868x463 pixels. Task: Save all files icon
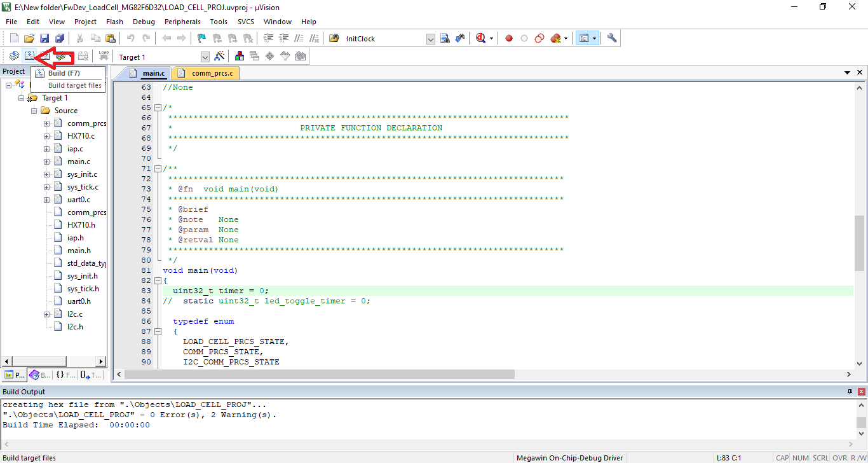[x=60, y=38]
